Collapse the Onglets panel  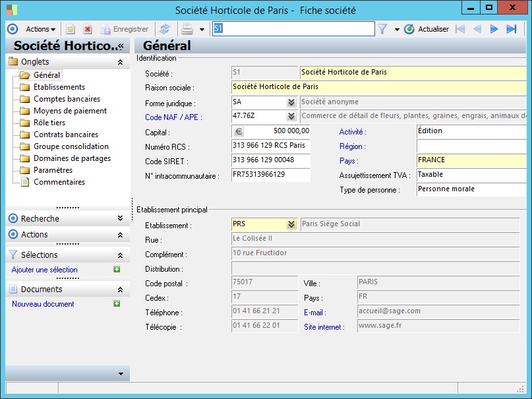point(119,62)
